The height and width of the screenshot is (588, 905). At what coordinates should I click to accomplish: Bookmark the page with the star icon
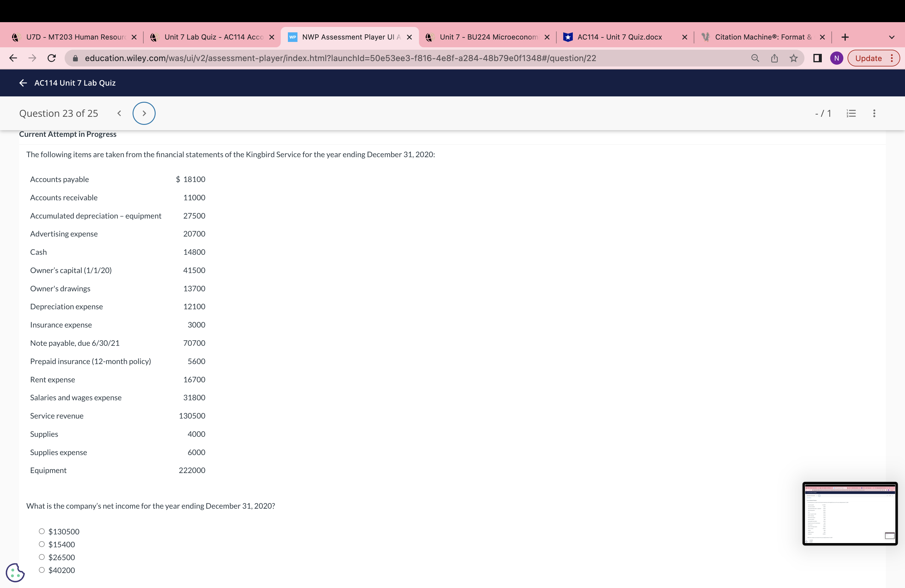click(x=793, y=58)
